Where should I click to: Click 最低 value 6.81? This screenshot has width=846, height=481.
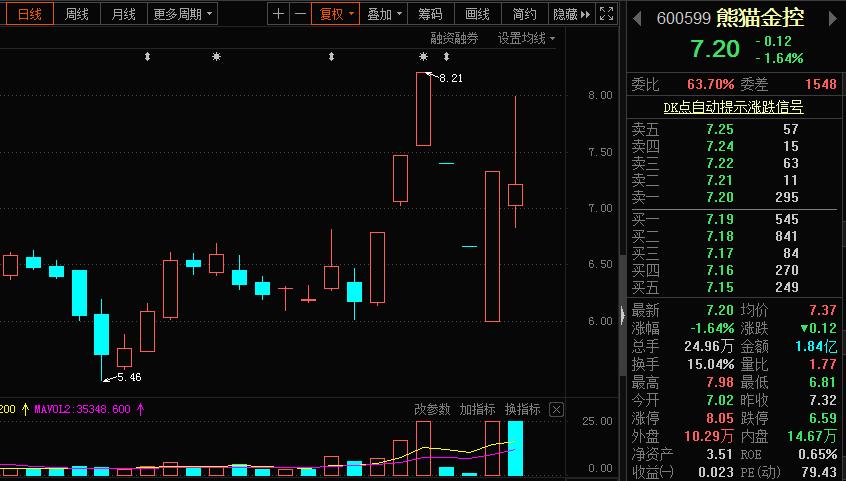[823, 383]
